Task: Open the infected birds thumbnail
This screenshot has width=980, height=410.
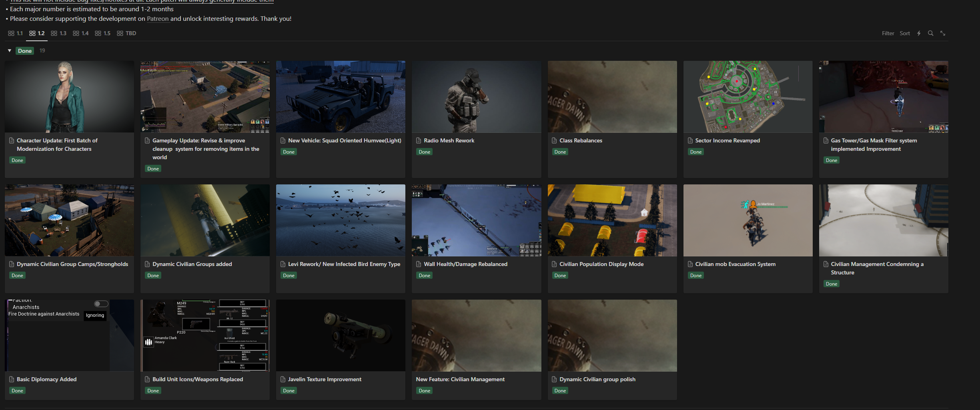Action: (x=341, y=220)
